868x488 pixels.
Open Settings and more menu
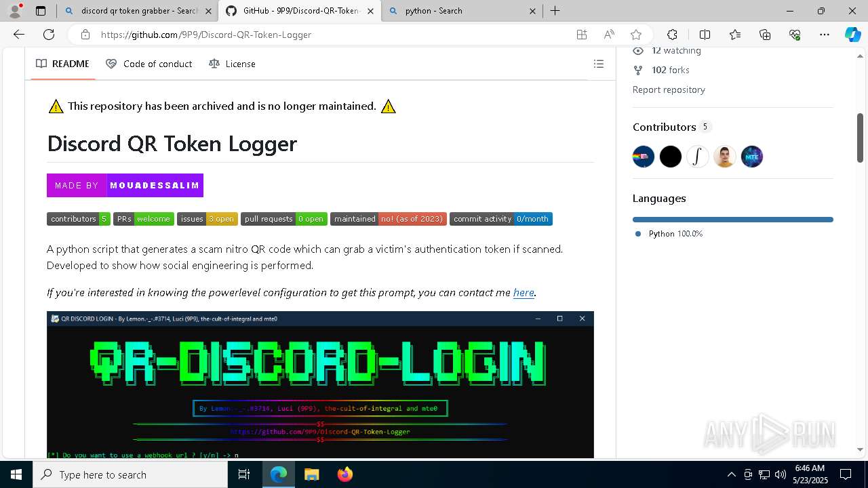(x=825, y=35)
